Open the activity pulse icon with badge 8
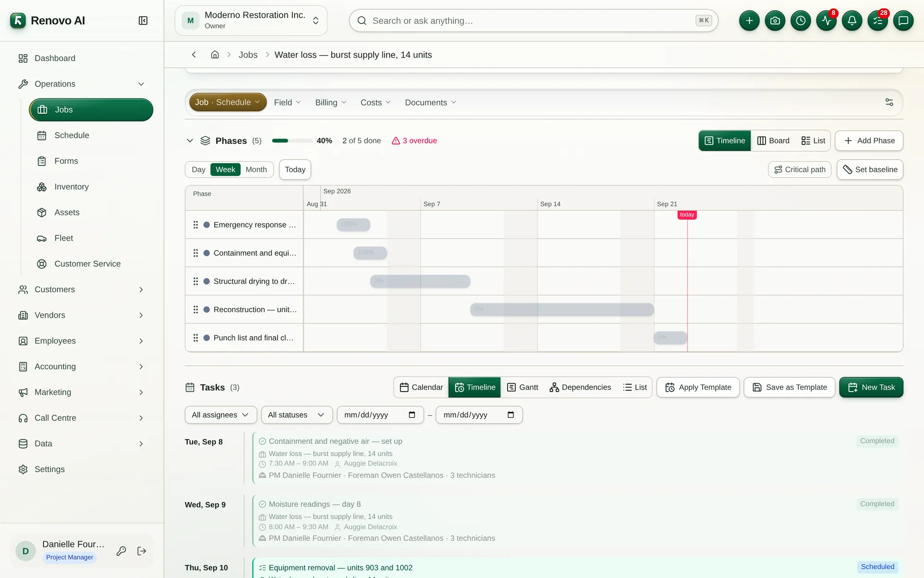Screen dimensions: 924x578 [826, 21]
